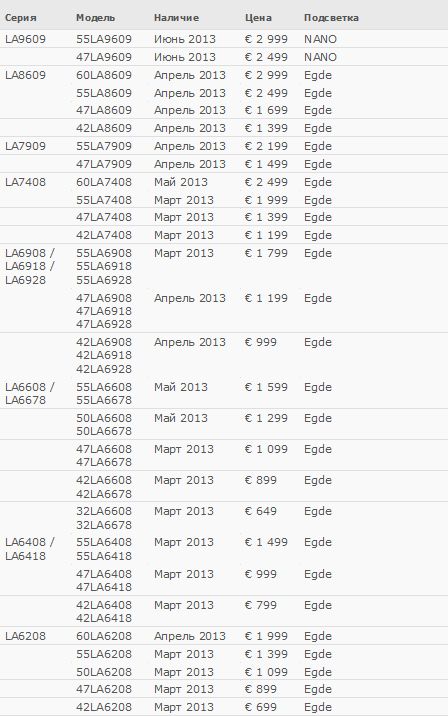Image resolution: width=448 pixels, height=716 pixels.
Task: Click the € 999 price for 42LA6908
Action: [x=261, y=342]
